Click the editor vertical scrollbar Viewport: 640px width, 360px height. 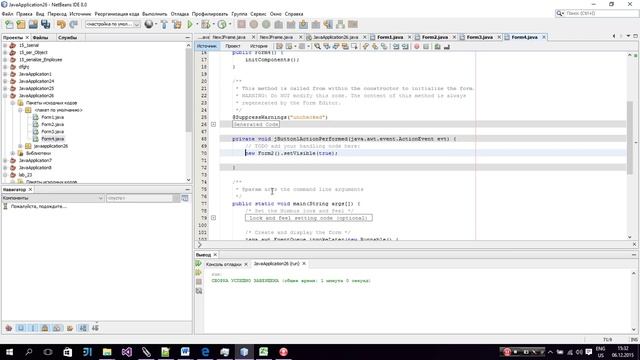click(630, 137)
